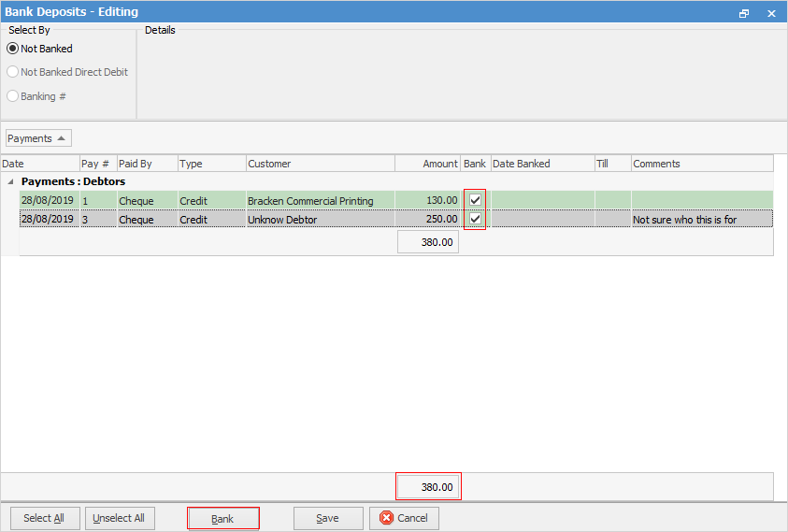Select the Bracken Commercial Printing row

click(309, 201)
